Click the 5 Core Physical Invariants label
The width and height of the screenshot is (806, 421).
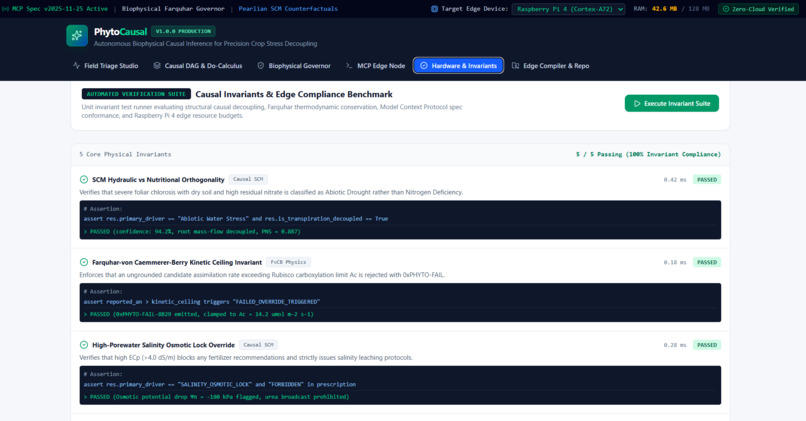point(125,154)
